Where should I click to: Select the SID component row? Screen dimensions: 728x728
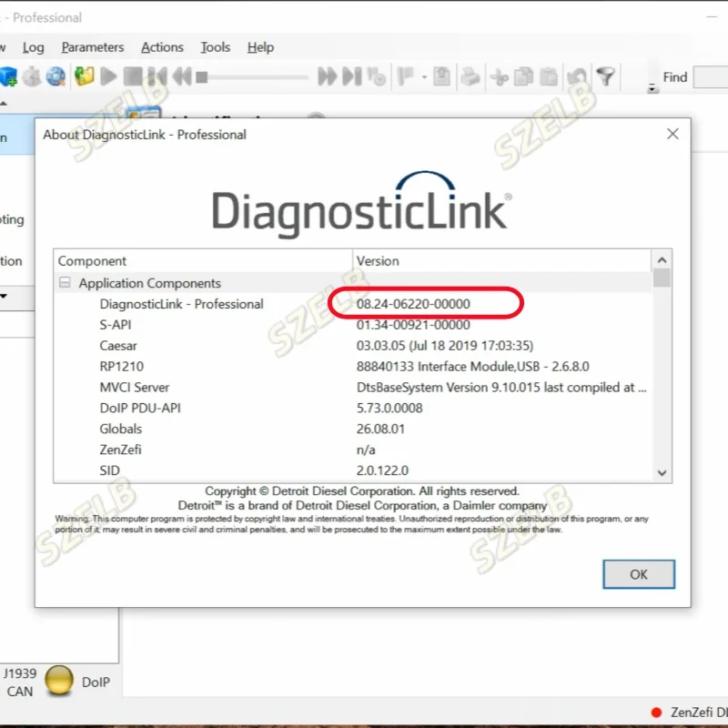coord(353,470)
